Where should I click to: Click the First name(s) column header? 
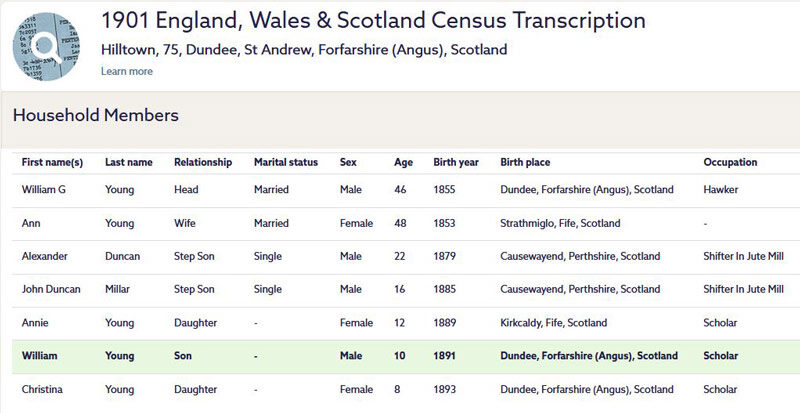(x=52, y=162)
